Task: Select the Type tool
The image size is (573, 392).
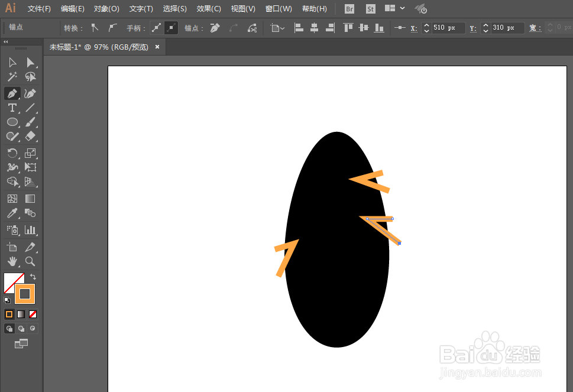Action: click(x=12, y=107)
